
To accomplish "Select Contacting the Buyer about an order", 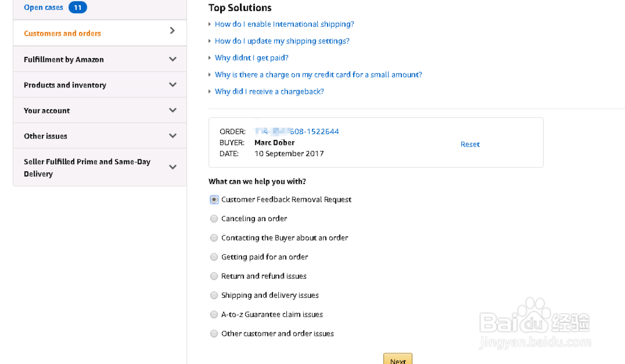I will tap(214, 238).
